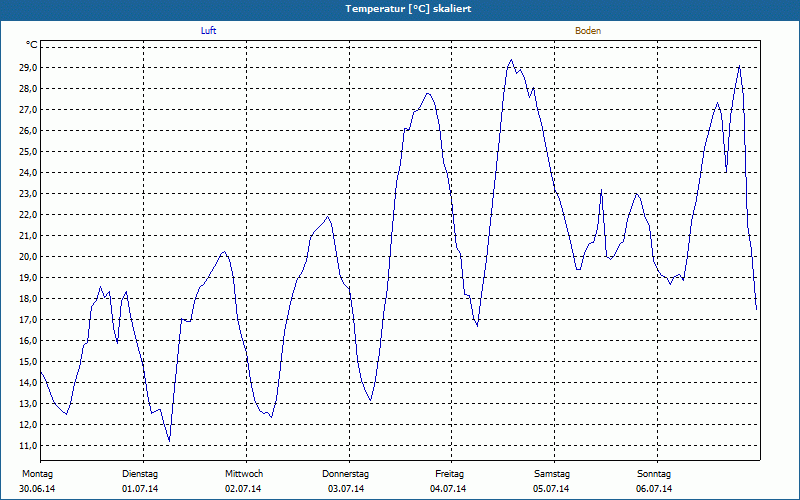Click the Tuesday minimum near 11°C
800x500 pixels.
point(169,441)
